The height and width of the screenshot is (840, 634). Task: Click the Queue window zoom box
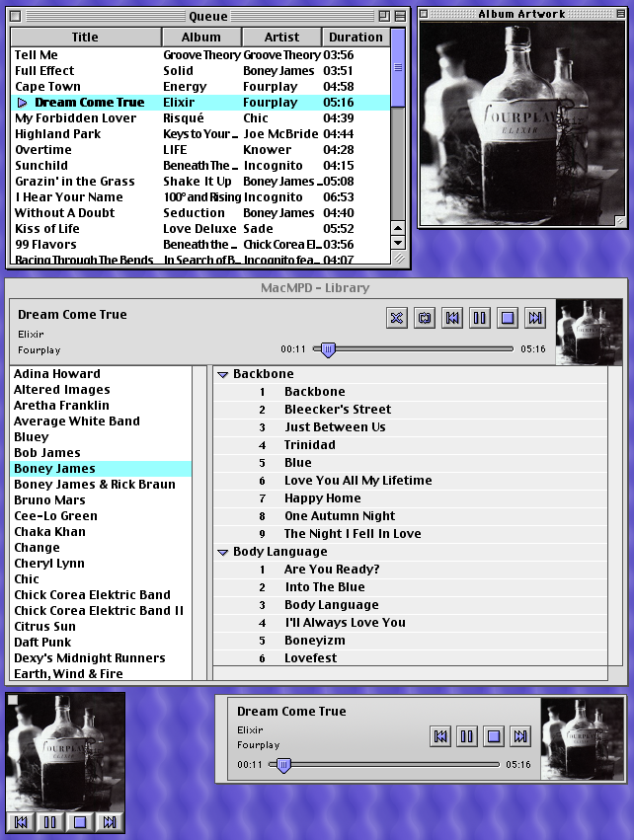(384, 16)
